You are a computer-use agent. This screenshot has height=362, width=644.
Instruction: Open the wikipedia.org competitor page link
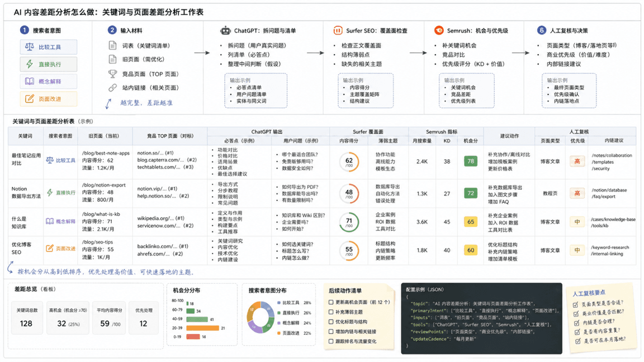click(x=160, y=218)
